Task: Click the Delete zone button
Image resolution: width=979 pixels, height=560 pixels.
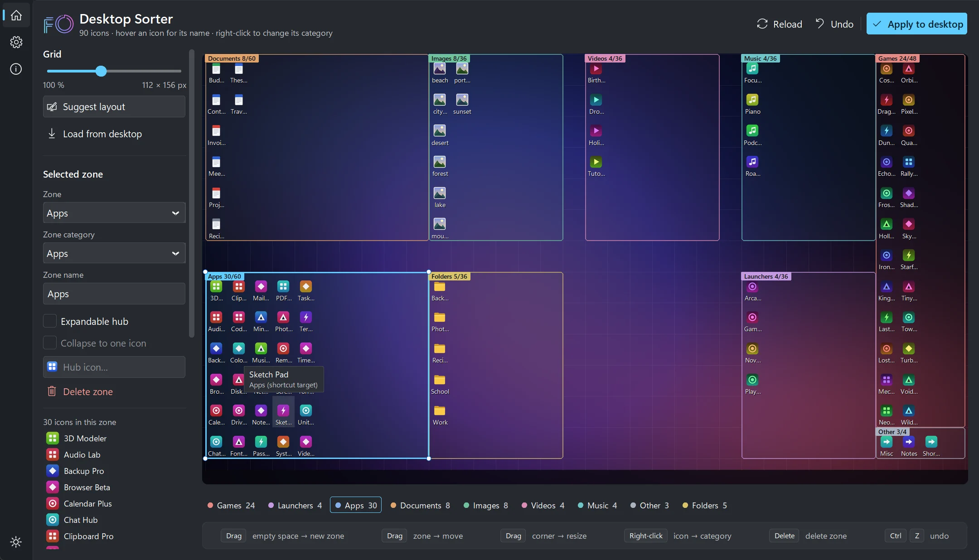Action: point(114,391)
